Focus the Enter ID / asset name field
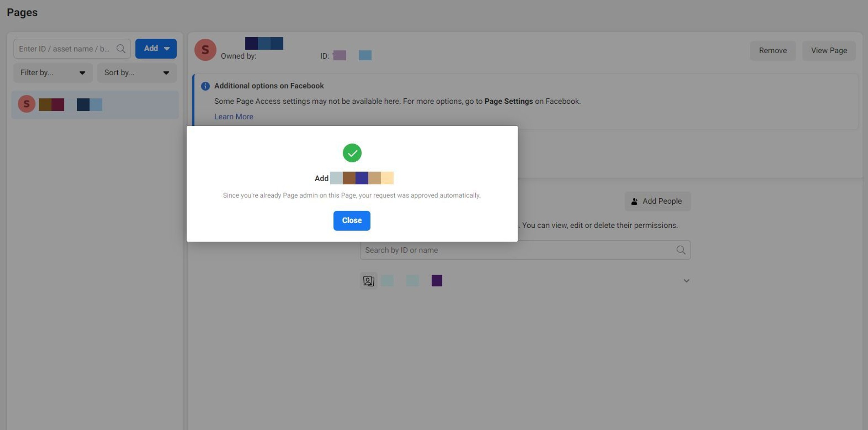The width and height of the screenshot is (868, 430). pos(64,49)
